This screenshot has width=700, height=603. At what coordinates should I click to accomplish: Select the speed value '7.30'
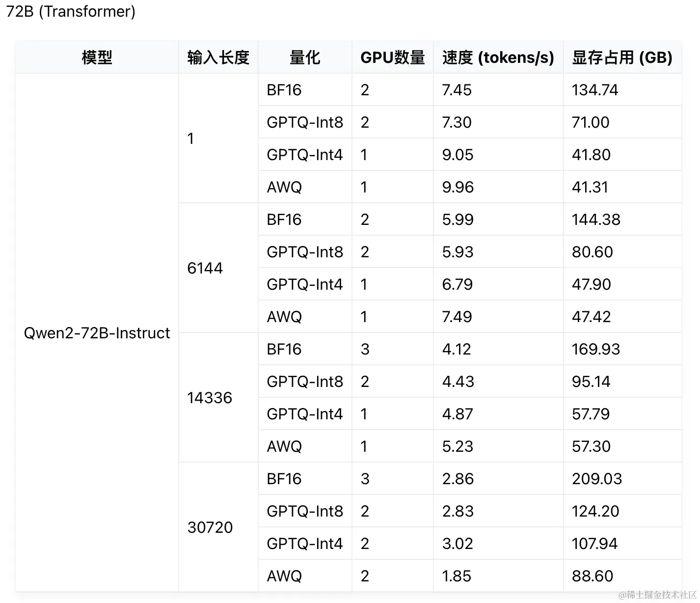457,122
